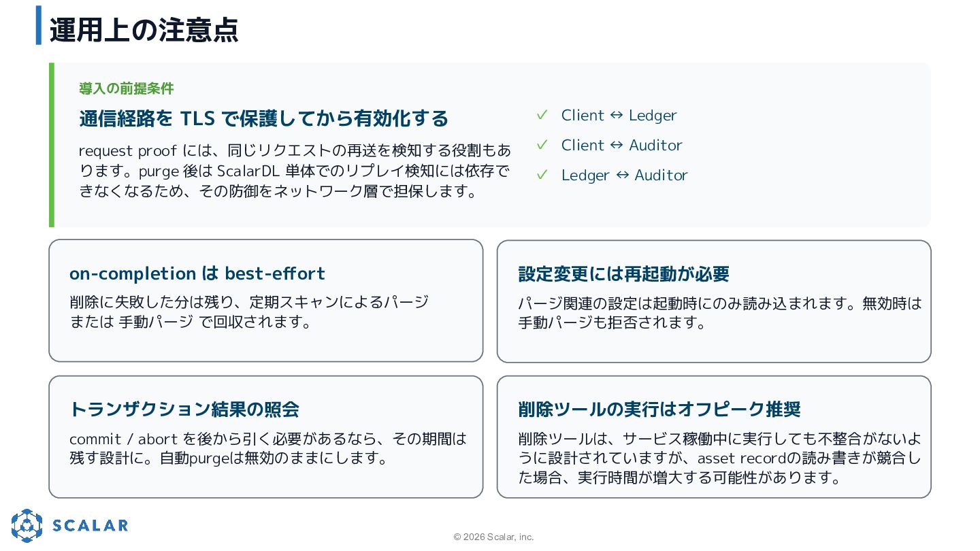Image resolution: width=980 pixels, height=551 pixels.
Task: Click the 導入の前提条件 label
Action: pyautogui.click(x=127, y=88)
